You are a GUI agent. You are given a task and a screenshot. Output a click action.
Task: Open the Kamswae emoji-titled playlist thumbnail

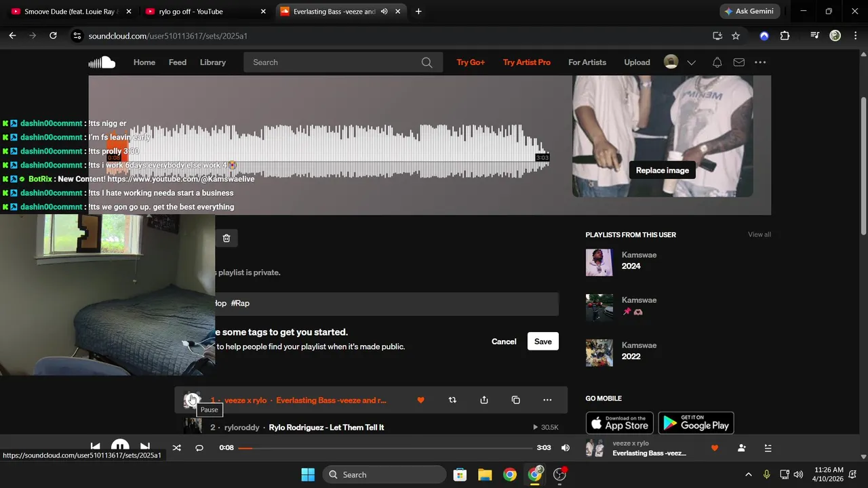click(x=599, y=308)
